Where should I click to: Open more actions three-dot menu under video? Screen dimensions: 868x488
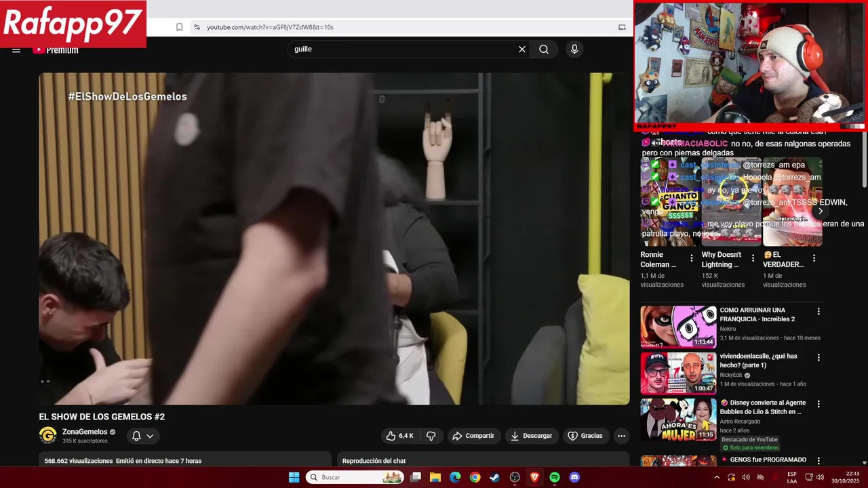(x=620, y=436)
